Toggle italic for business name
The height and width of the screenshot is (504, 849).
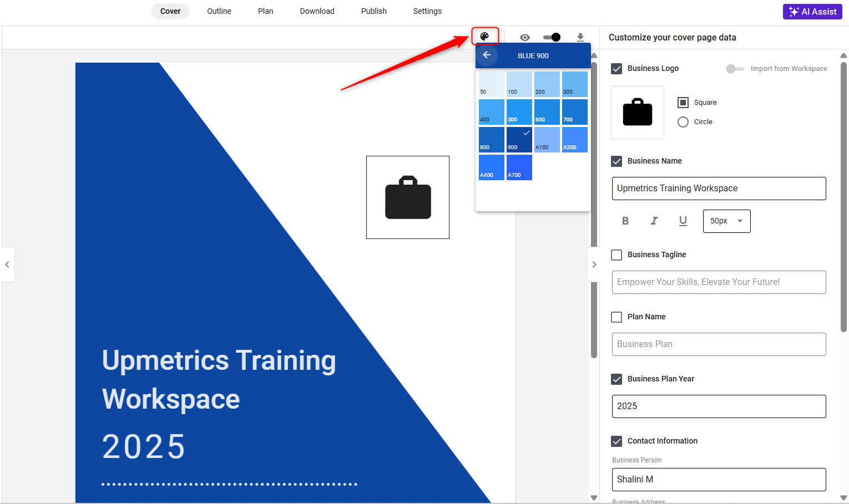coord(654,221)
